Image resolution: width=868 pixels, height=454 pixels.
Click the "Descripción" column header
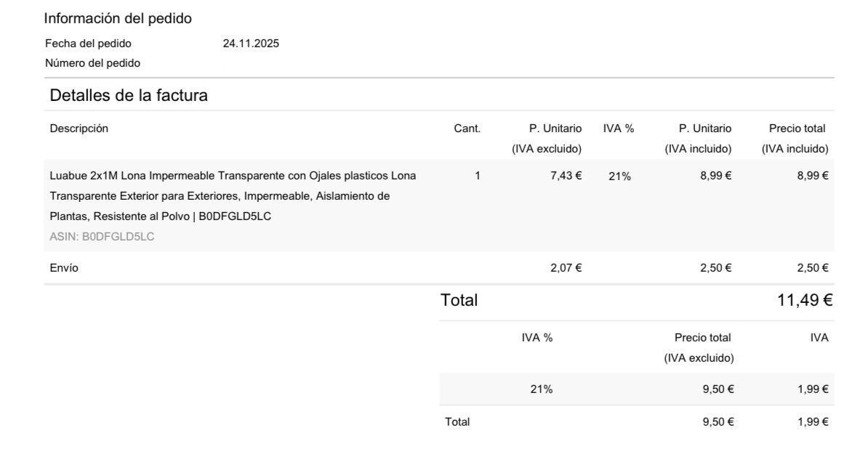pos(79,129)
